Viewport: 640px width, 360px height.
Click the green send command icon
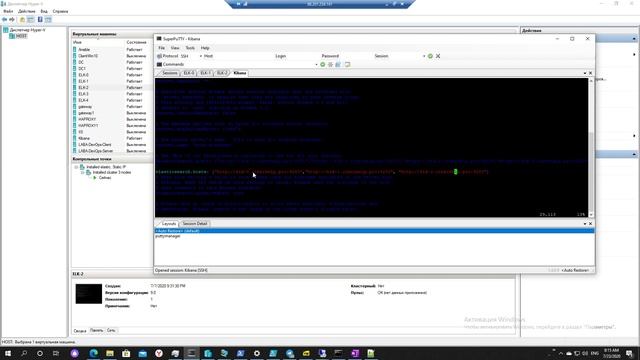coord(322,64)
